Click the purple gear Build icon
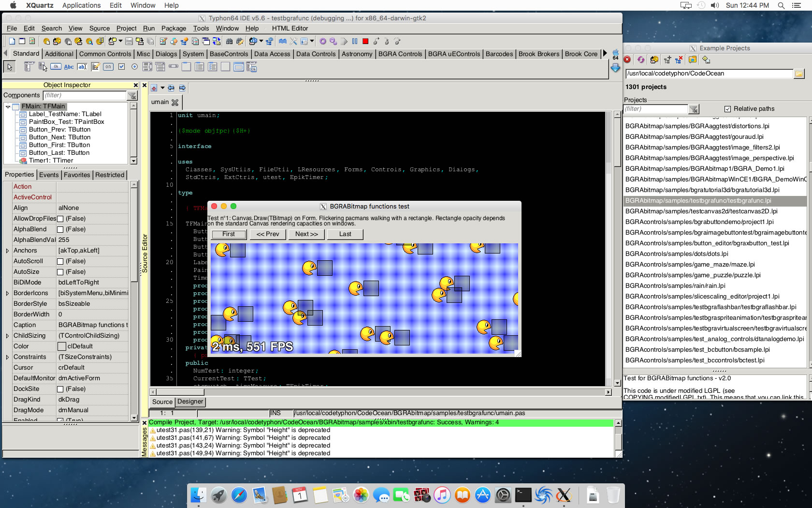The width and height of the screenshot is (812, 508). tap(323, 42)
